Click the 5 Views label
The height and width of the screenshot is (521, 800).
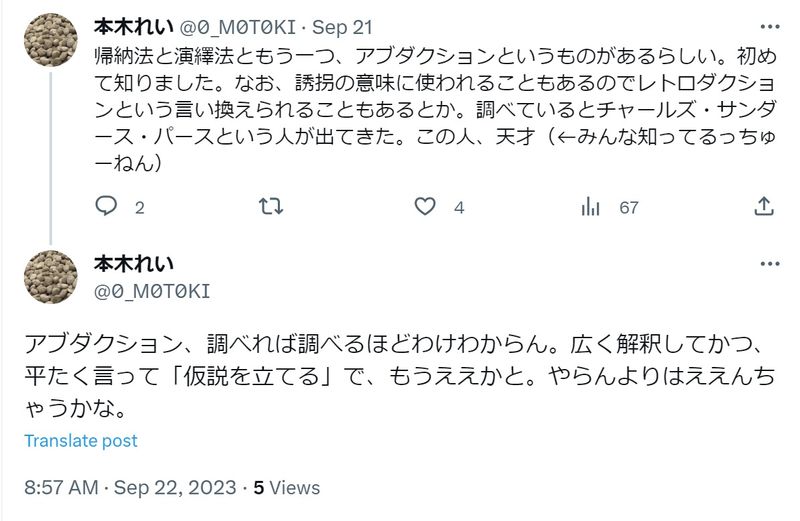[x=287, y=488]
